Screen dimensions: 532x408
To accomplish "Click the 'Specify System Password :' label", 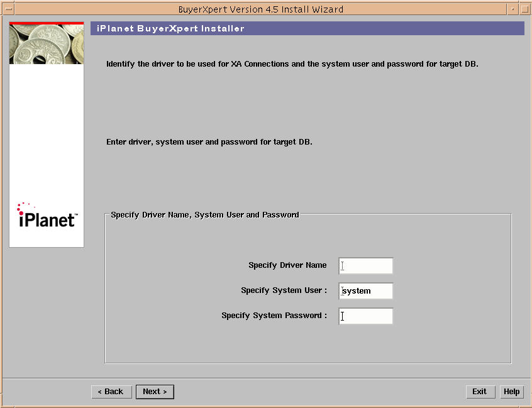I will (274, 316).
